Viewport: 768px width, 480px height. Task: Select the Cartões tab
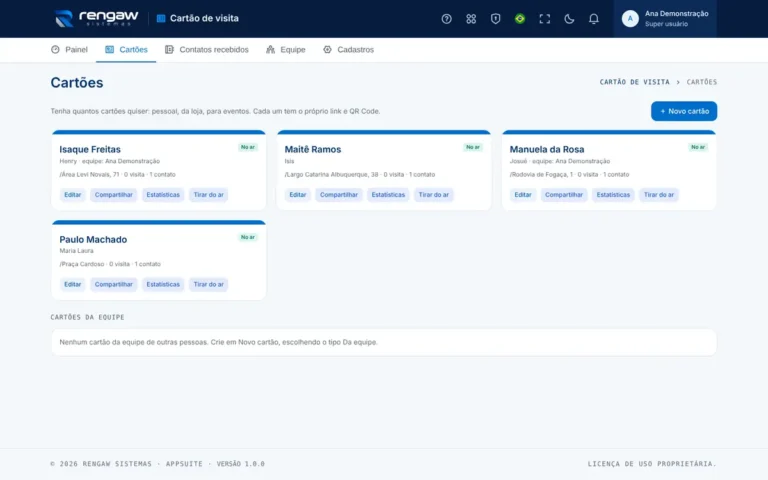(126, 49)
